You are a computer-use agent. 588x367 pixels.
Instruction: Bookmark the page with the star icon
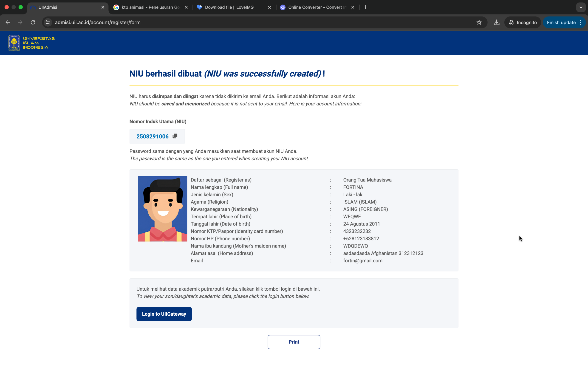(x=479, y=22)
